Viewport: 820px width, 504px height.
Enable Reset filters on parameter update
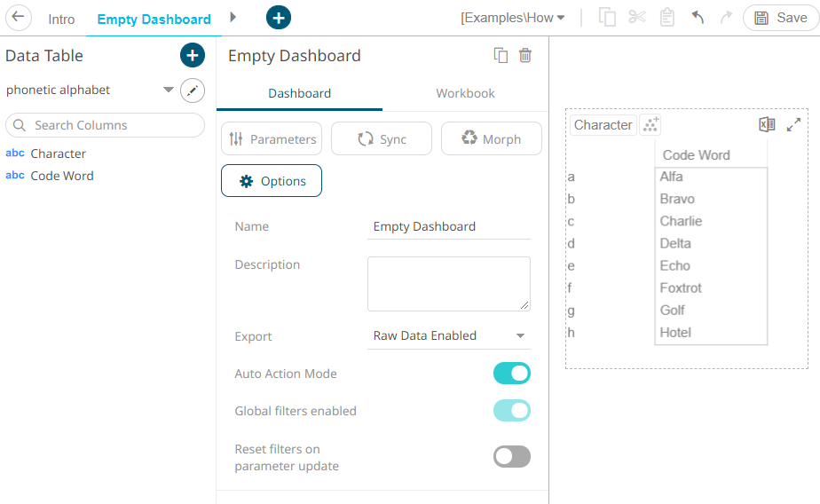[x=511, y=456]
